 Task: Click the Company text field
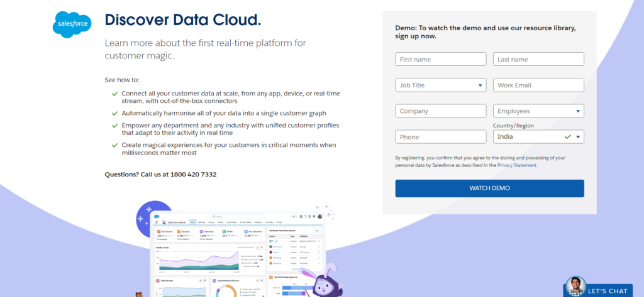pyautogui.click(x=440, y=111)
